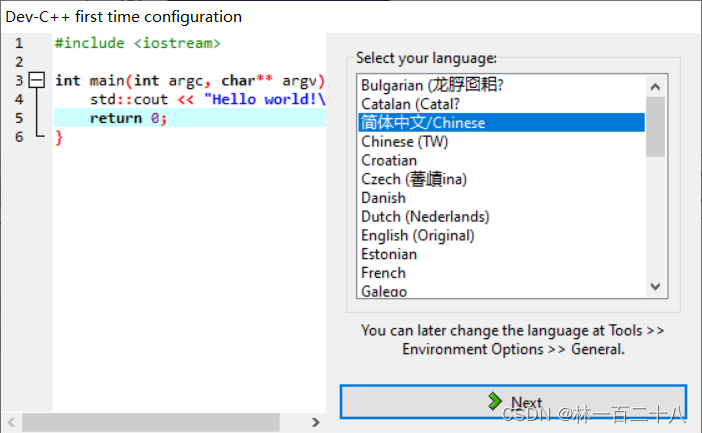Click language list scroll down arrow
The height and width of the screenshot is (433, 702).
655,287
